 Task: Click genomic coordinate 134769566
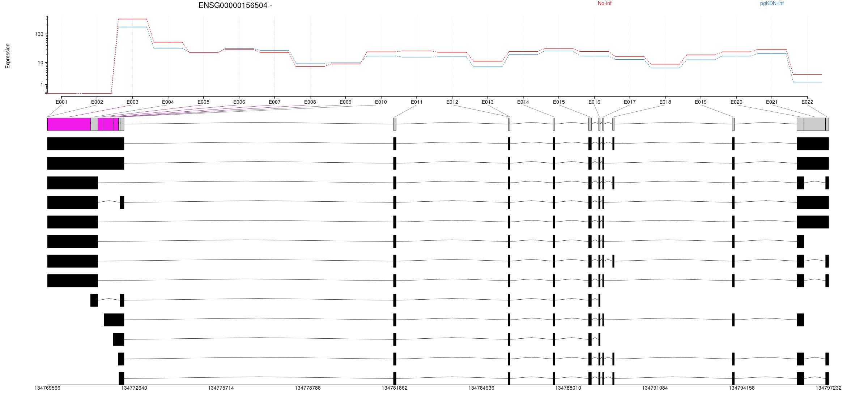[x=47, y=388]
